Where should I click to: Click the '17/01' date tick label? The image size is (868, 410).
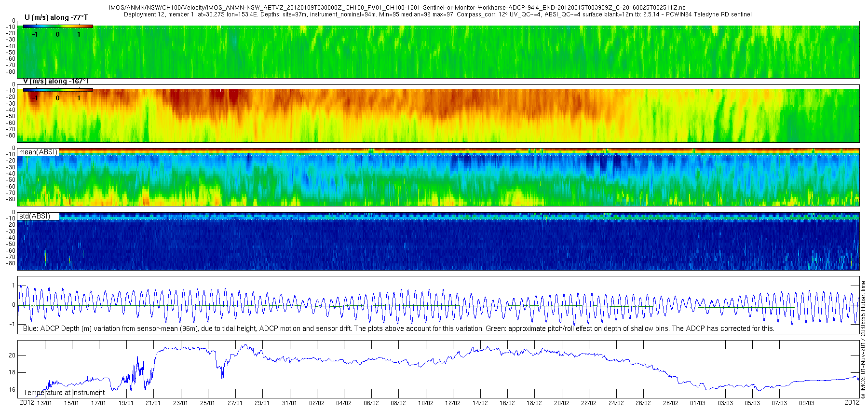coord(99,403)
